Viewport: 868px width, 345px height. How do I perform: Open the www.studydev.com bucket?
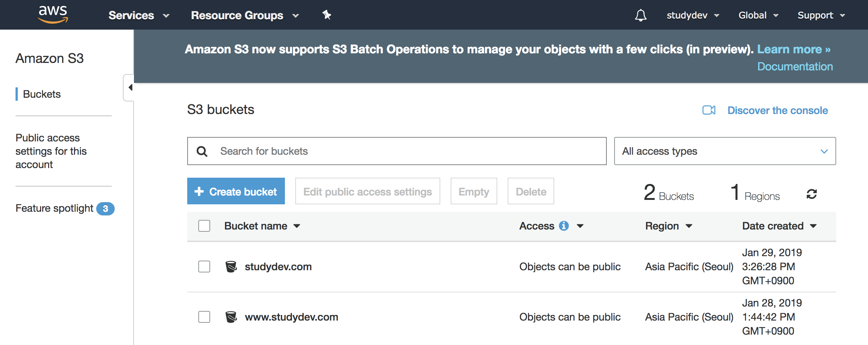pos(292,317)
